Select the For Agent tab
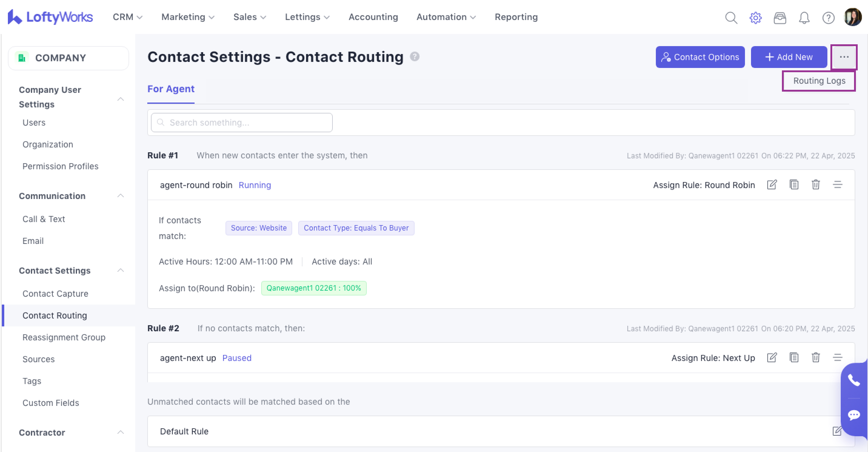This screenshot has height=452, width=868. [171, 89]
